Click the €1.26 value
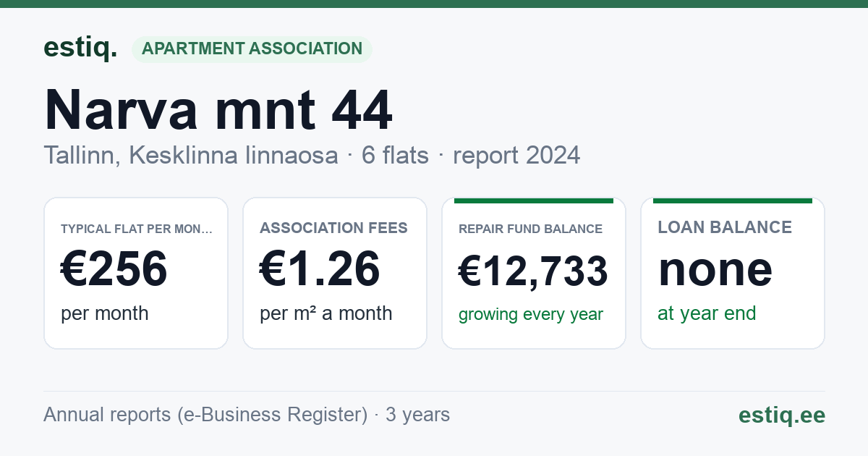 [320, 269]
